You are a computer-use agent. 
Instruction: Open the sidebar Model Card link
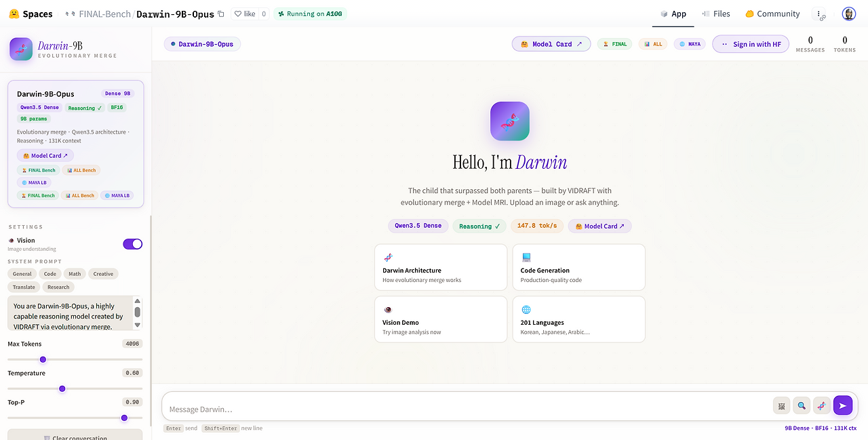pyautogui.click(x=45, y=155)
